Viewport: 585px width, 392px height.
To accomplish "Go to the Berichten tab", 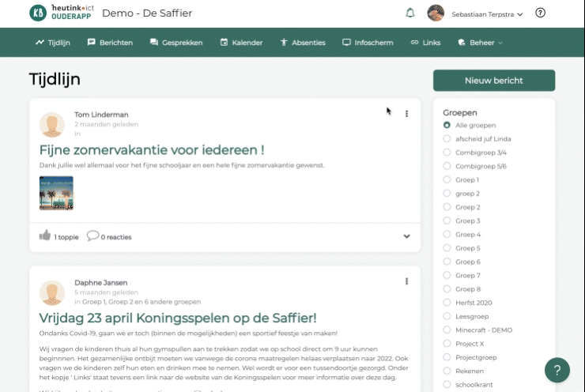I will tap(110, 43).
